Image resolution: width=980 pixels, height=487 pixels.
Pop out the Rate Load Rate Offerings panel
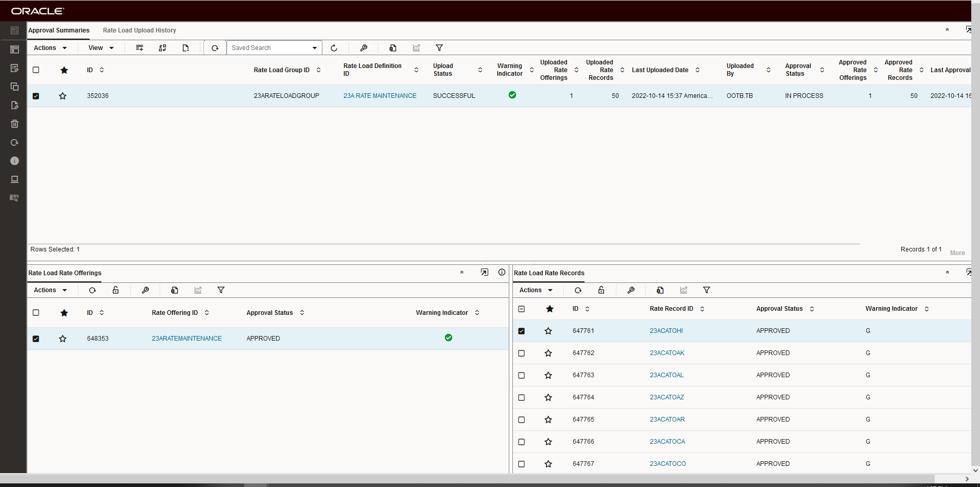485,272
